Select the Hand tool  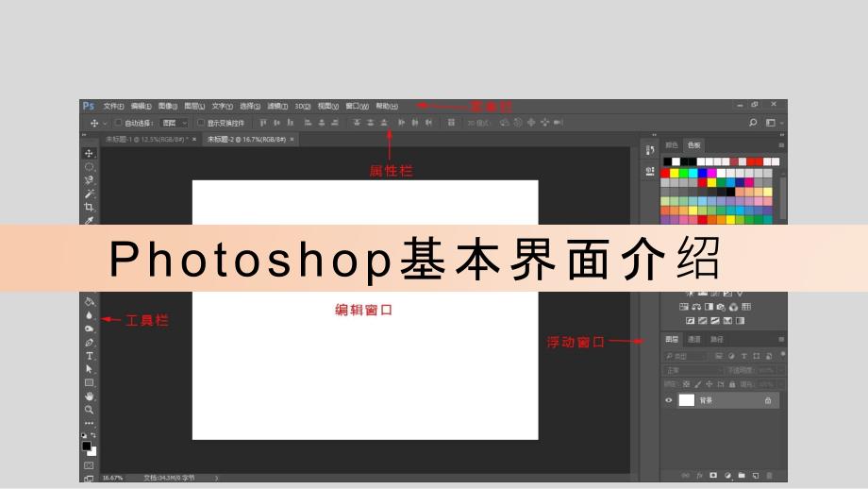[x=89, y=396]
